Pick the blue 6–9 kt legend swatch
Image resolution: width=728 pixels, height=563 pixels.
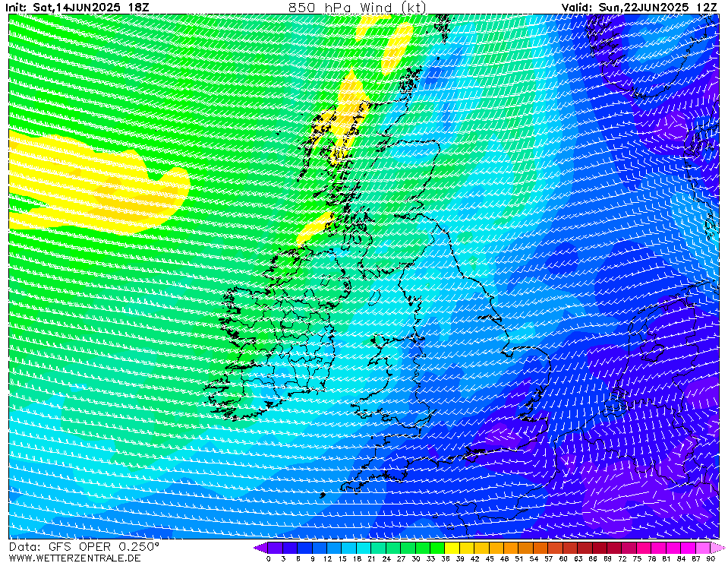[x=305, y=548]
